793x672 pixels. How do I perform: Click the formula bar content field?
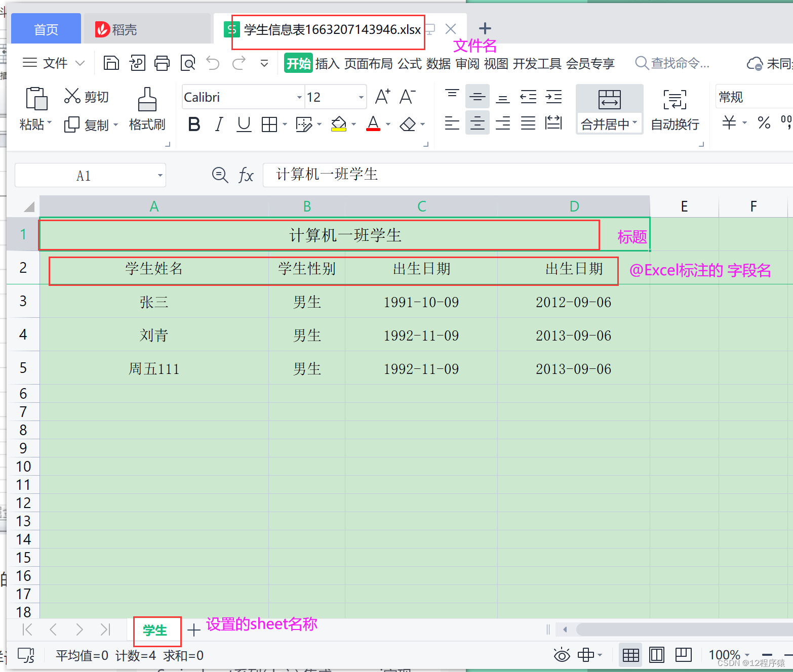pyautogui.click(x=528, y=175)
